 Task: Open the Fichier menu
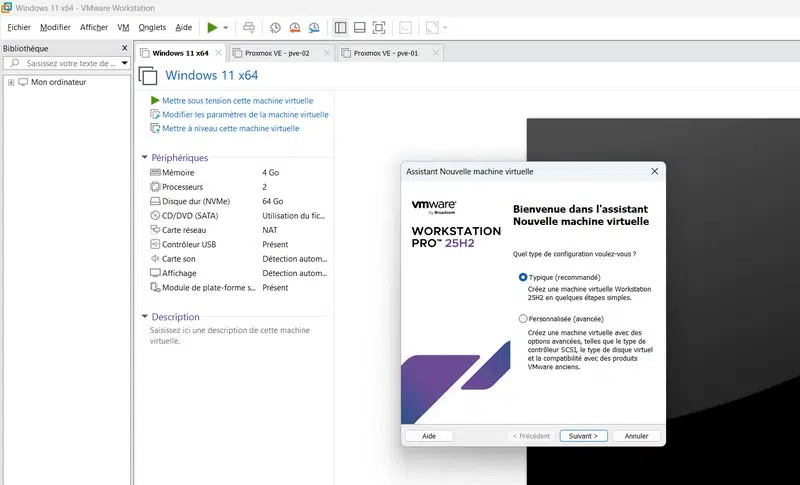pyautogui.click(x=19, y=28)
